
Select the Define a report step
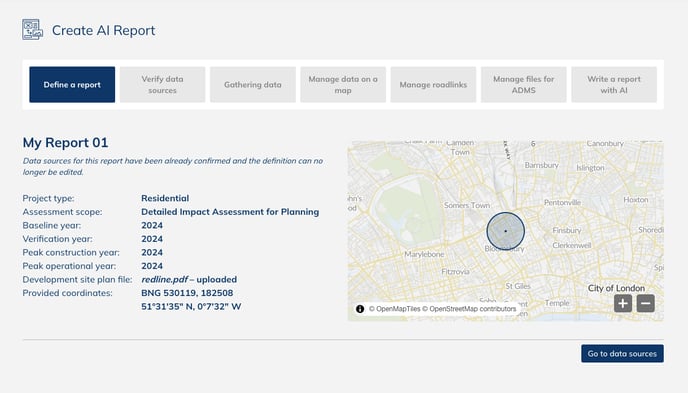tap(72, 85)
